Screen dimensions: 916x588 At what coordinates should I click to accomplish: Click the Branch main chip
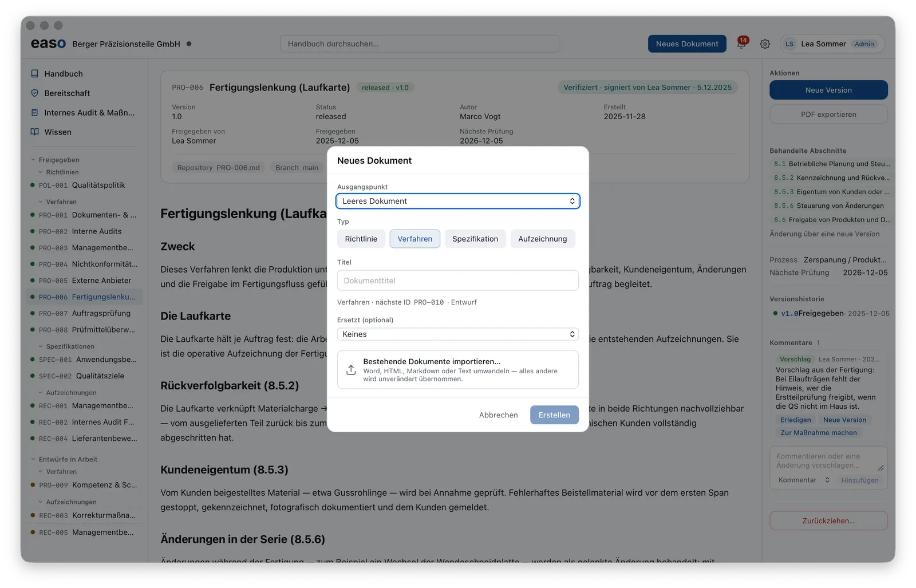(297, 168)
